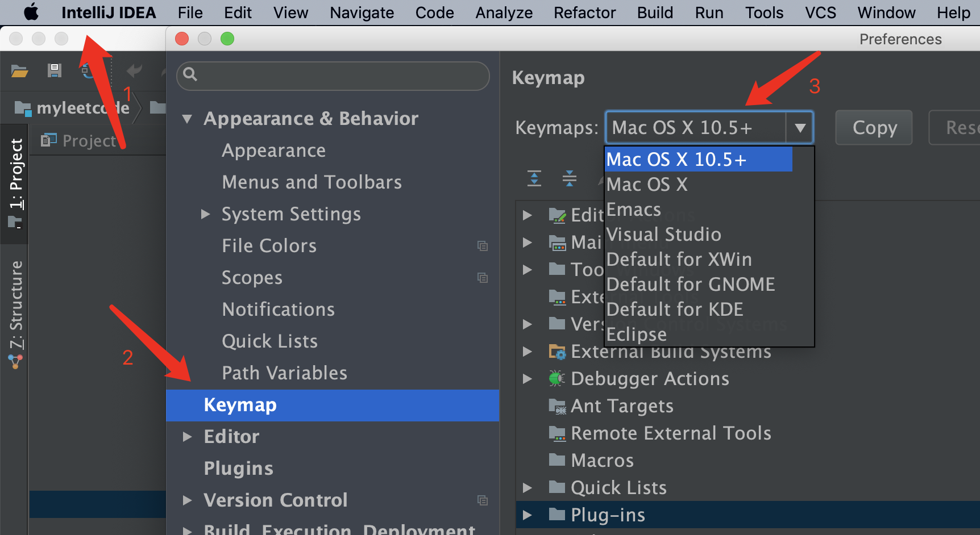
Task: Expand the System Settings node
Action: point(206,214)
